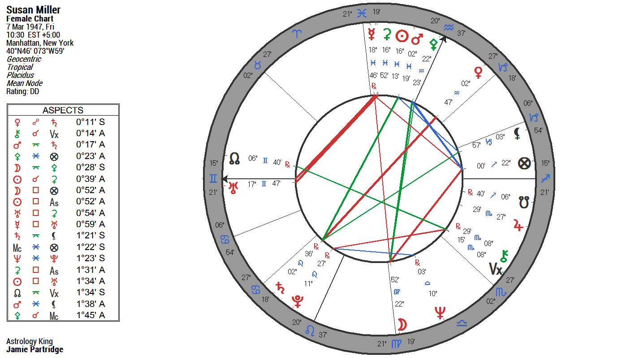
Task: Click the South Node glyph in the wheel
Action: click(x=523, y=202)
